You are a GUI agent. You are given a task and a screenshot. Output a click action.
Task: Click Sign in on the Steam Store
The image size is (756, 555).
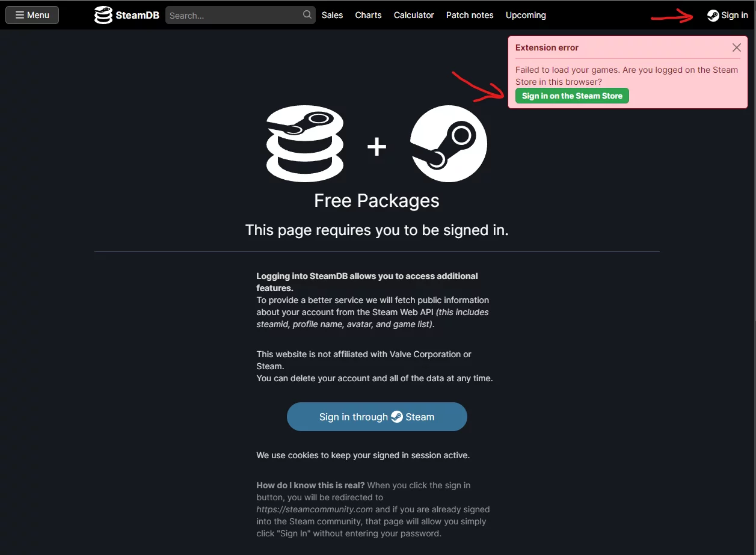pyautogui.click(x=572, y=96)
